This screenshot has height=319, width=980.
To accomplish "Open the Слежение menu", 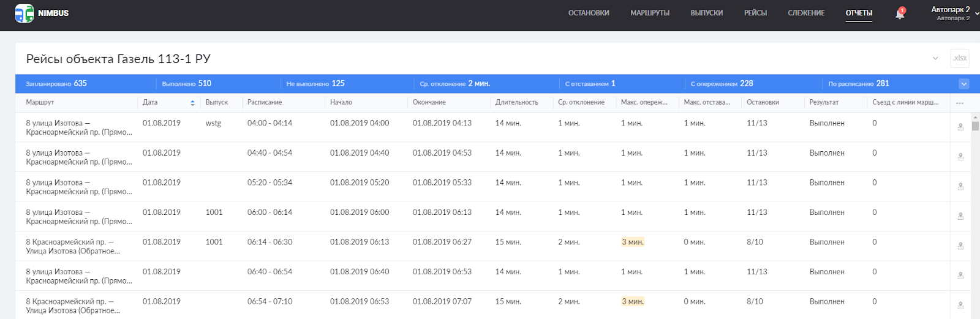I will (x=806, y=13).
